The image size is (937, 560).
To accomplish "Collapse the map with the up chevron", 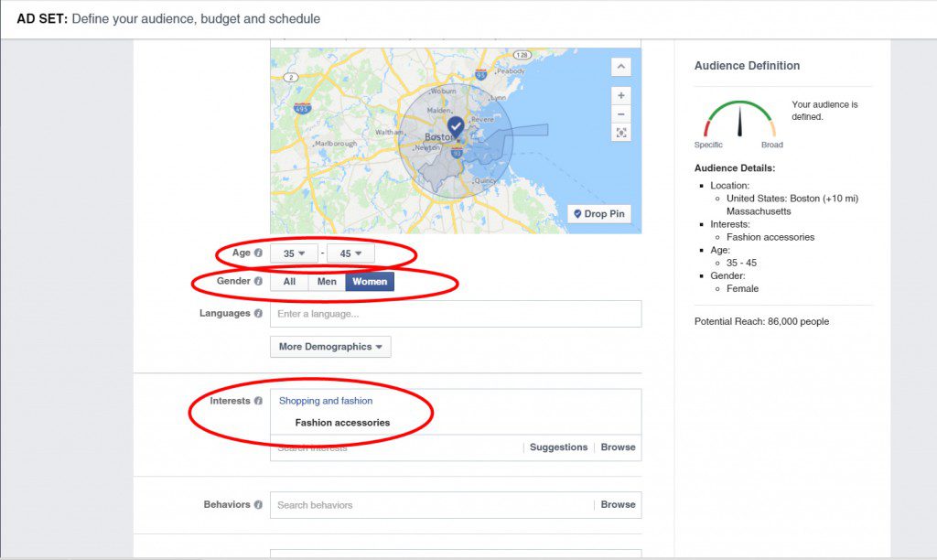I will point(621,66).
